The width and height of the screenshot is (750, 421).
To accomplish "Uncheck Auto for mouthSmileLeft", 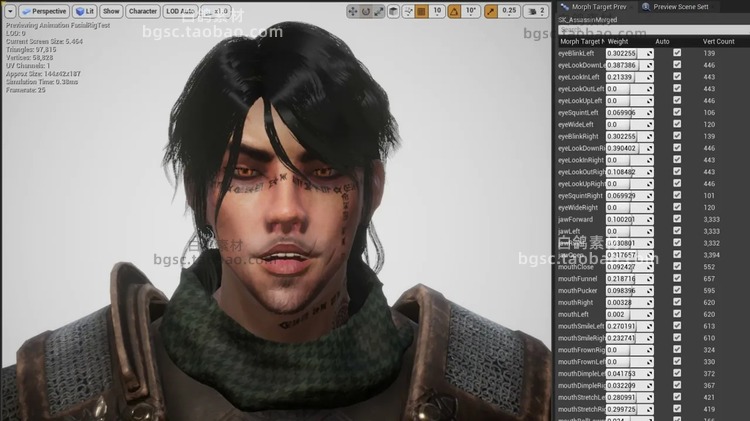I will click(677, 326).
